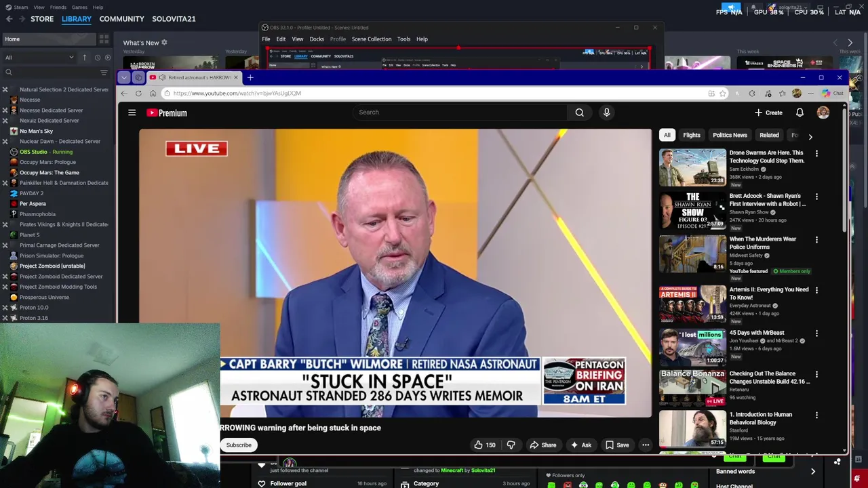Open the browser workspaces icon
The width and height of the screenshot is (868, 488).
click(x=138, y=77)
